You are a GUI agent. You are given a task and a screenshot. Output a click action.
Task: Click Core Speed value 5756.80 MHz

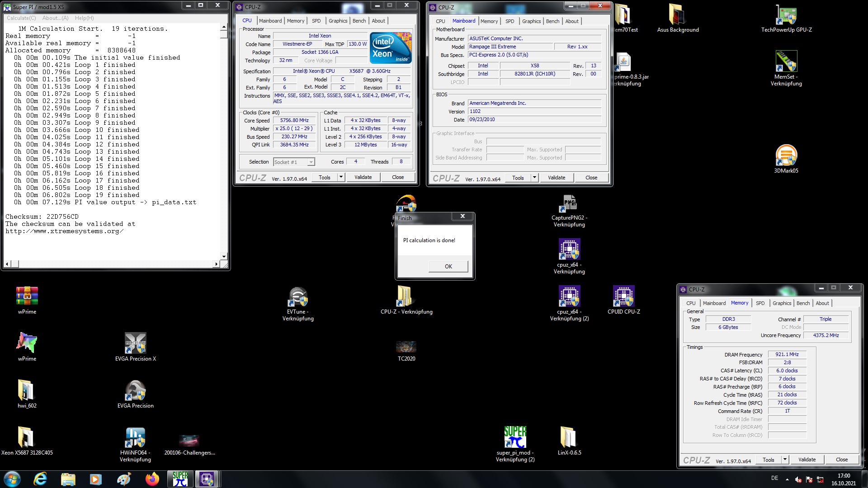tap(294, 121)
